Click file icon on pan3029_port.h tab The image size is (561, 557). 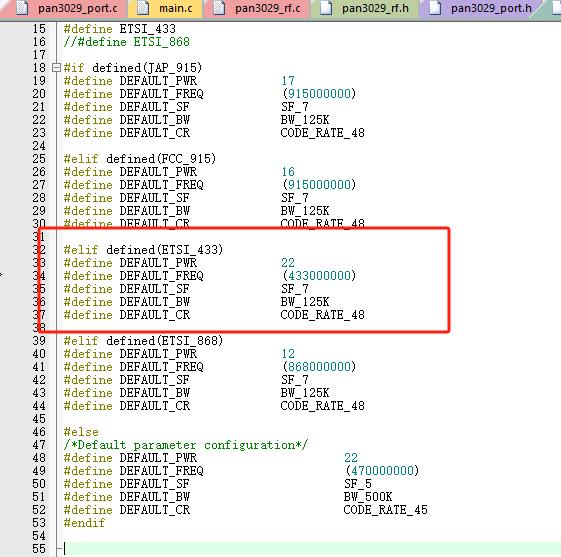pos(435,8)
